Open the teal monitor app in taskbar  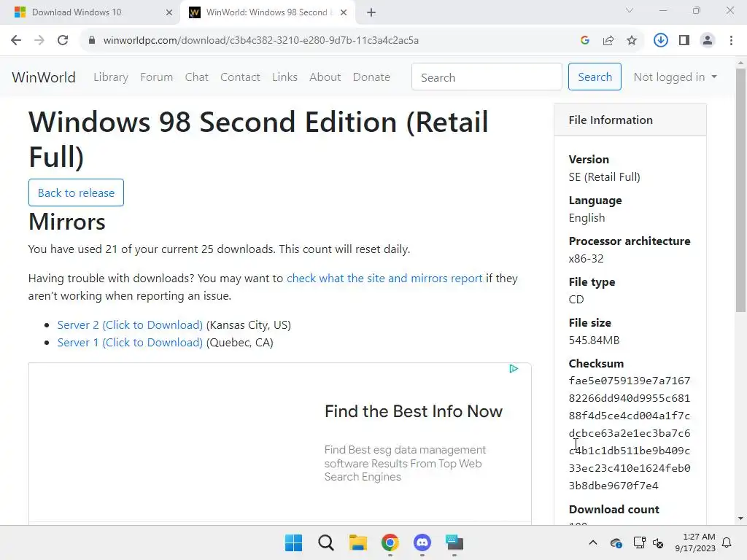click(x=454, y=542)
